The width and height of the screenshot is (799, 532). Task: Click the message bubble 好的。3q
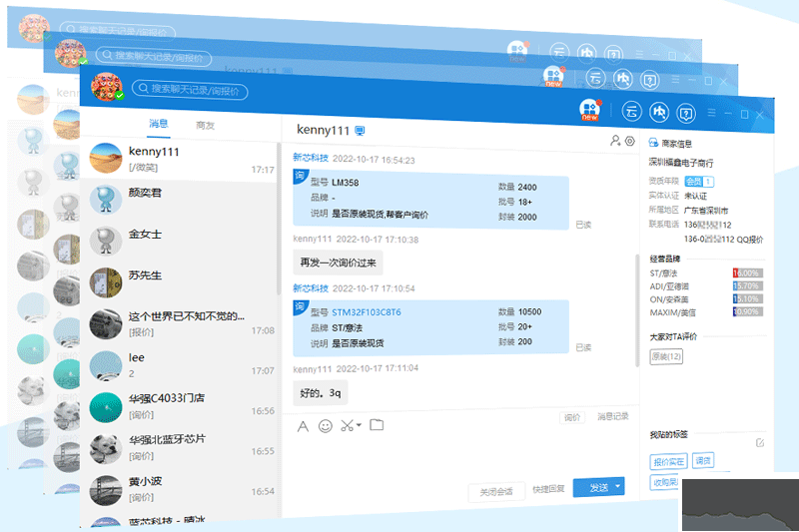[320, 393]
